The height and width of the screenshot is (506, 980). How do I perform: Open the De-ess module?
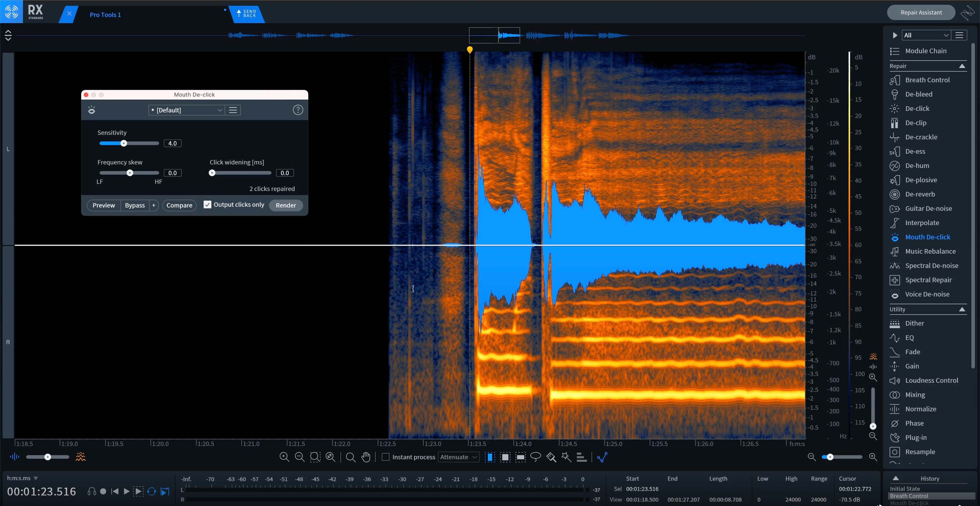[x=915, y=151]
